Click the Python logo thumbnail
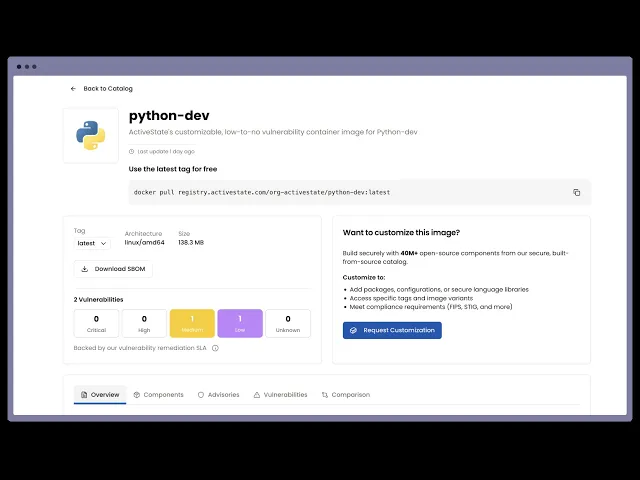The height and width of the screenshot is (480, 640). [x=91, y=136]
